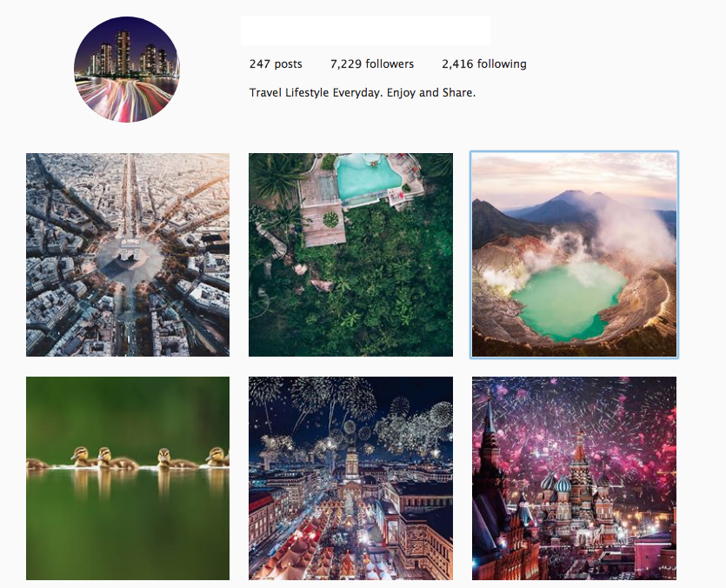Open the Moscow cathedral fireworks photo
This screenshot has height=588, width=726.
coord(574,478)
